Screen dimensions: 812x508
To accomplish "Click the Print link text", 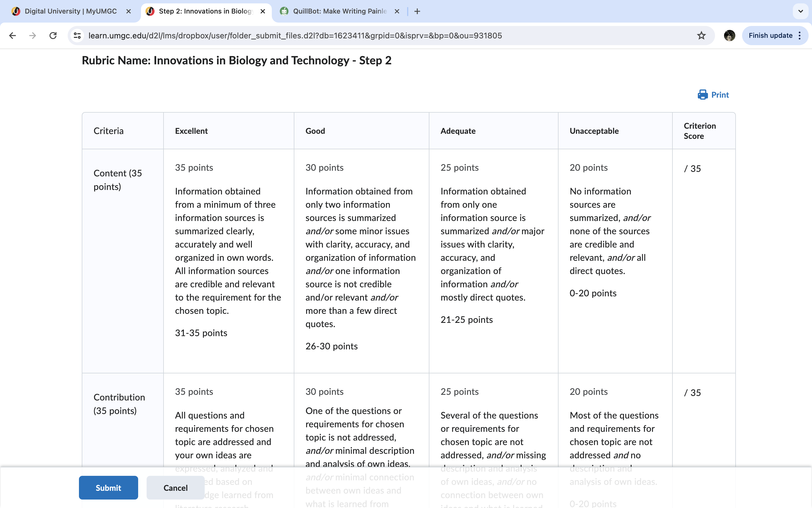I will 720,95.
